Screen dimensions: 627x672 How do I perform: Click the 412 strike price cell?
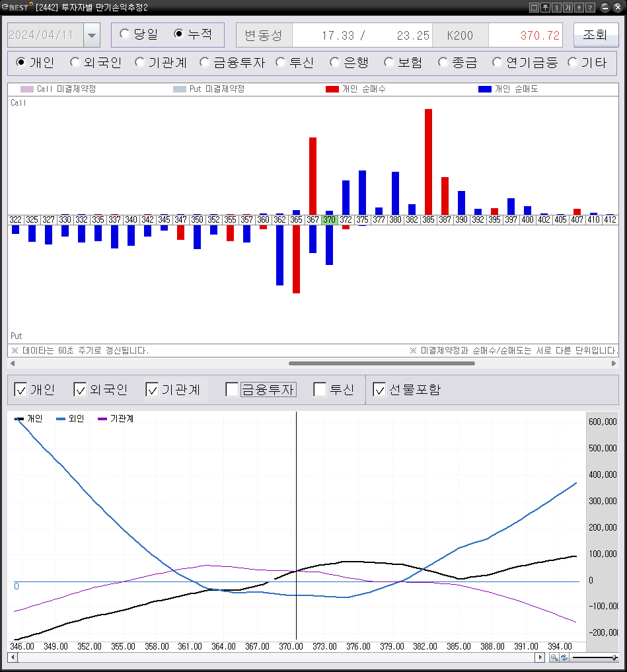pos(610,220)
